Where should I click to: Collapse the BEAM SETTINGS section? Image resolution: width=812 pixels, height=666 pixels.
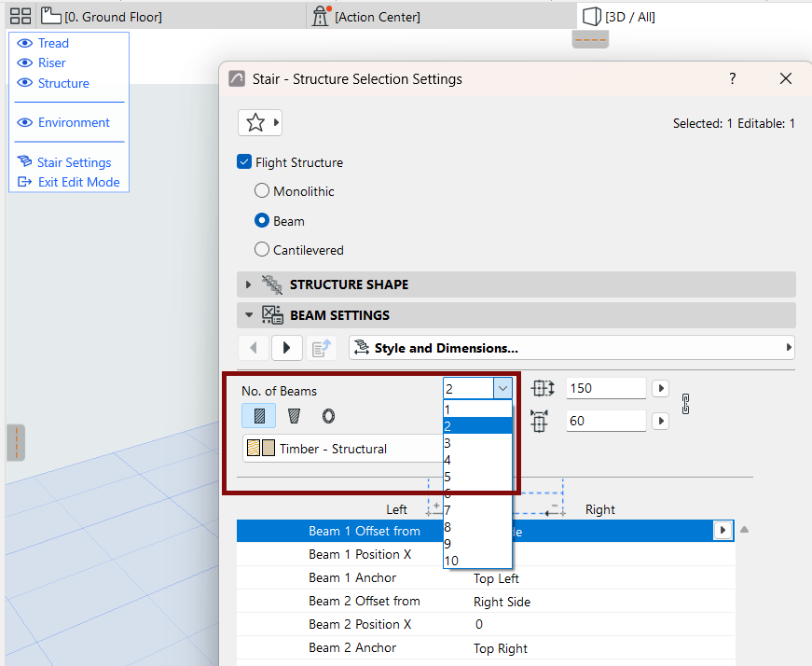point(249,315)
